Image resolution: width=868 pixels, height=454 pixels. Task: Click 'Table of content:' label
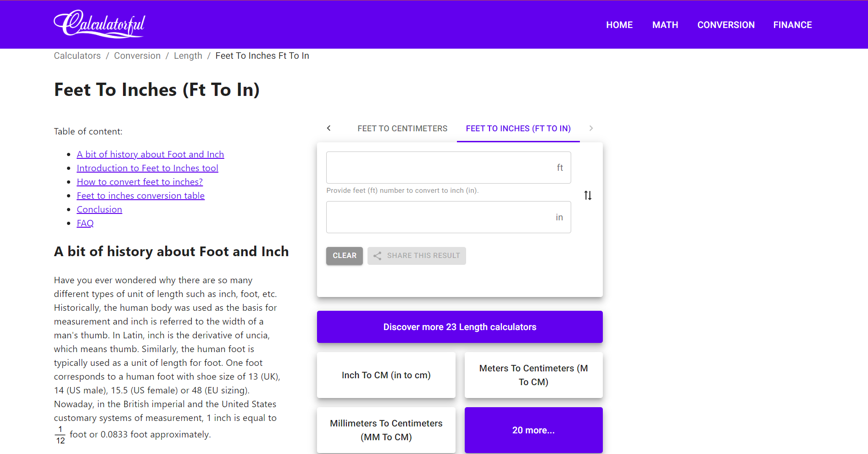tap(88, 131)
